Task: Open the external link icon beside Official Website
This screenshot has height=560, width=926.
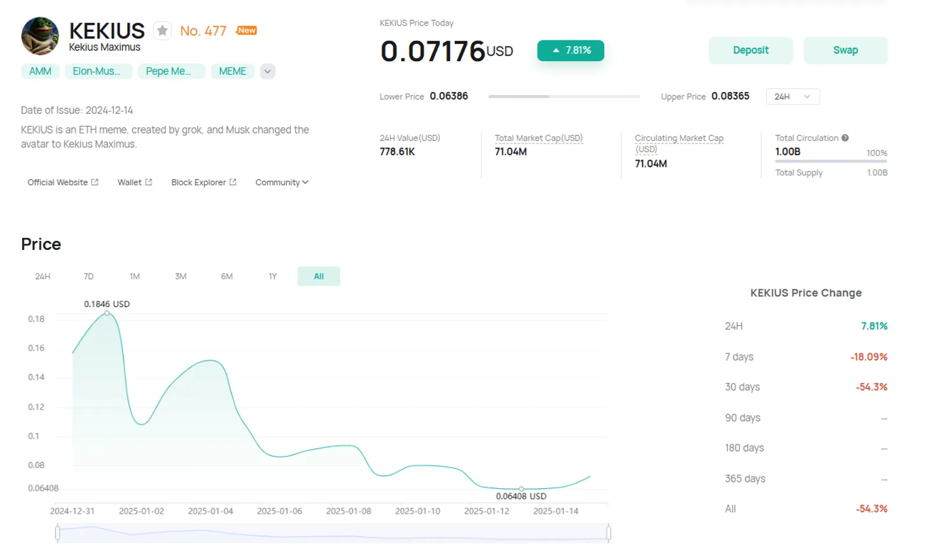Action: tap(95, 182)
